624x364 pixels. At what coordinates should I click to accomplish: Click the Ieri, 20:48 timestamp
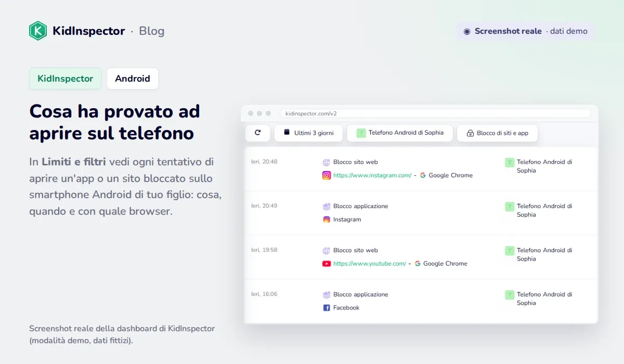(264, 162)
